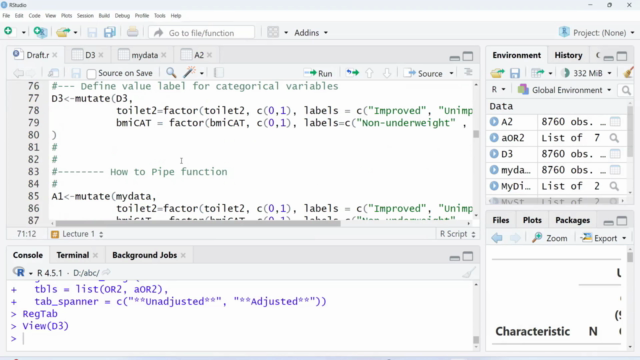640x360 pixels.
Task: Click the Files tab
Action: [500, 220]
